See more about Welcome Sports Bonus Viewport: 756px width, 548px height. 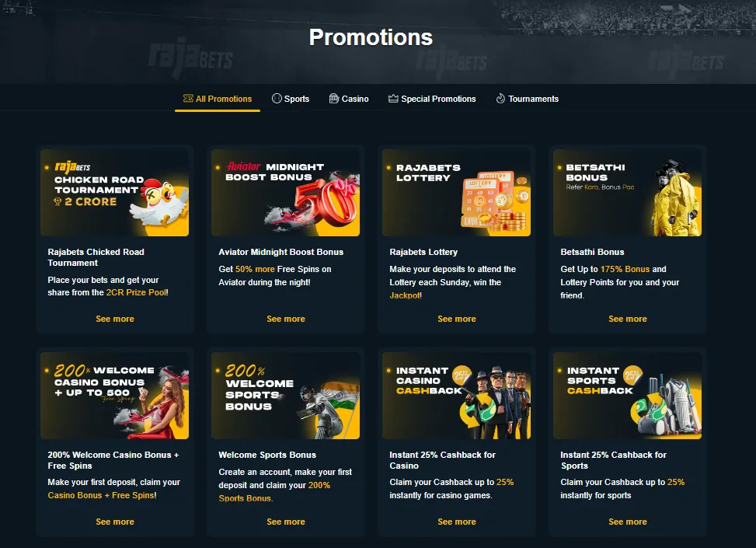point(285,522)
